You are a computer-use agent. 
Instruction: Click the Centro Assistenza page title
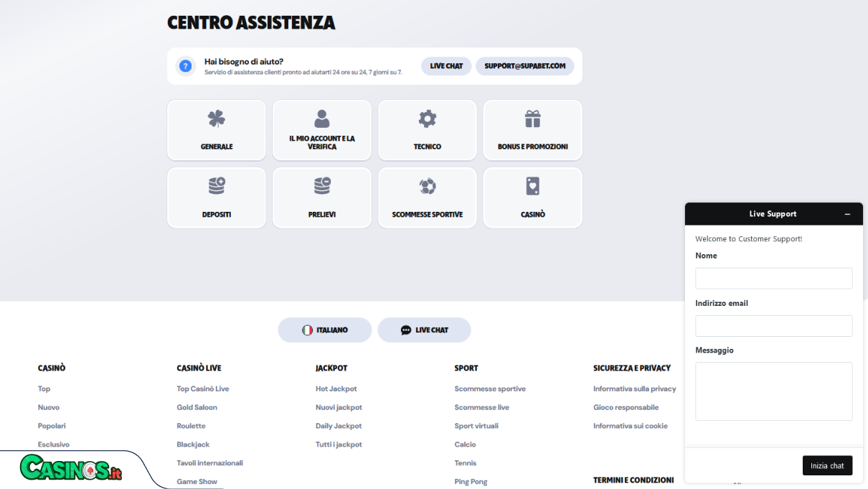pos(251,23)
